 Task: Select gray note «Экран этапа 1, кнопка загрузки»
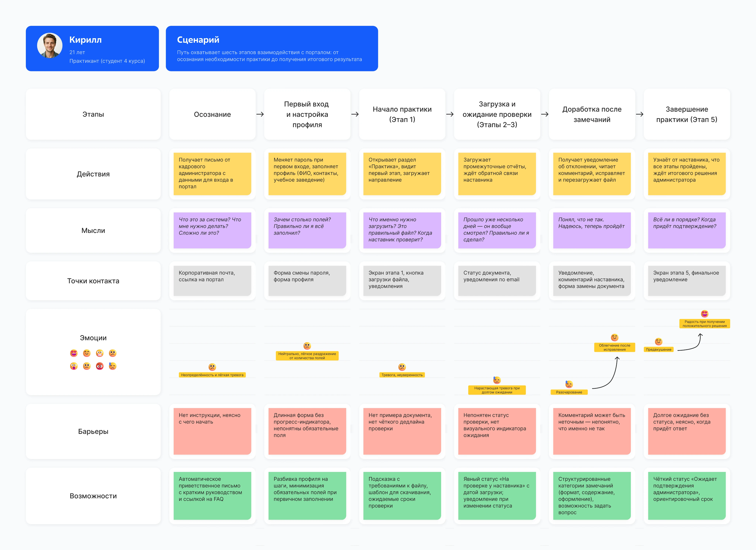tap(402, 281)
